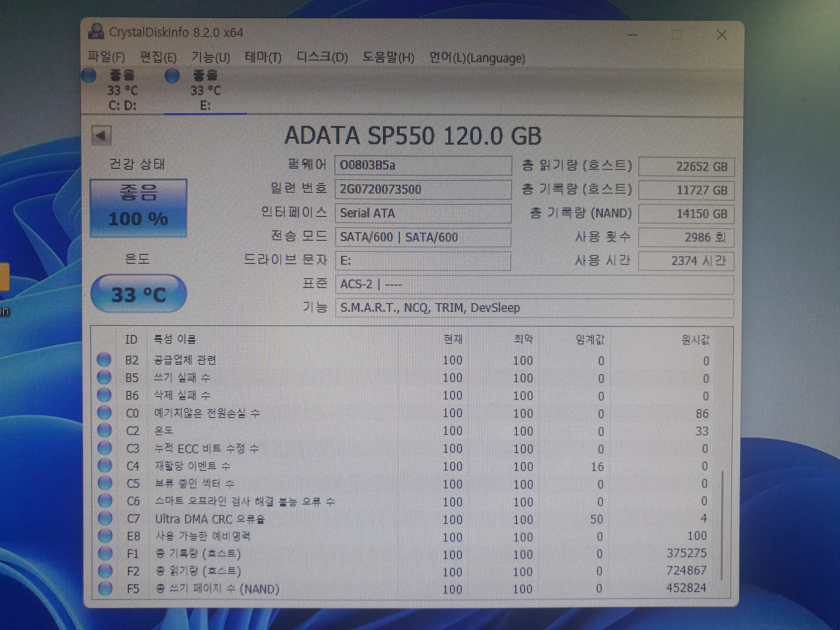Viewport: 840px width, 630px height.
Task: Click status icon of B2 attribute row
Action: (104, 360)
